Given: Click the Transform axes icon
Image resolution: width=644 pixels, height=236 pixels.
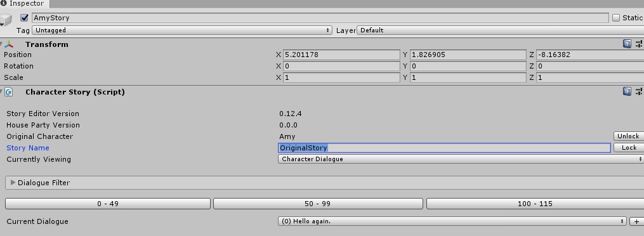Looking at the screenshot, I should (9, 44).
